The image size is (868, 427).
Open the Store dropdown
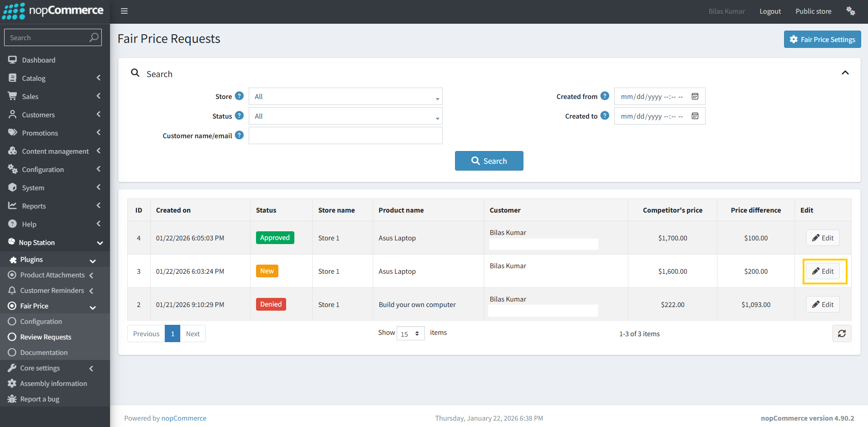[x=345, y=97]
